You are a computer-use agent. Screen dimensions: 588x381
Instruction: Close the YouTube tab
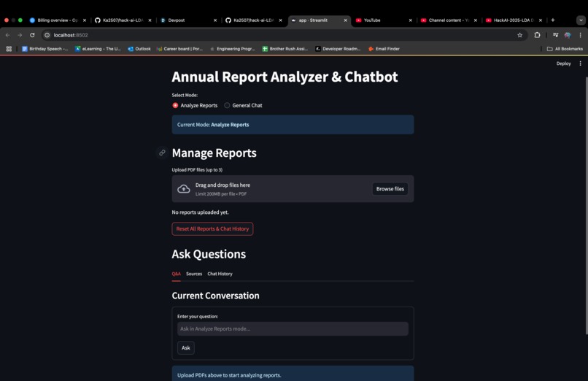tap(410, 20)
